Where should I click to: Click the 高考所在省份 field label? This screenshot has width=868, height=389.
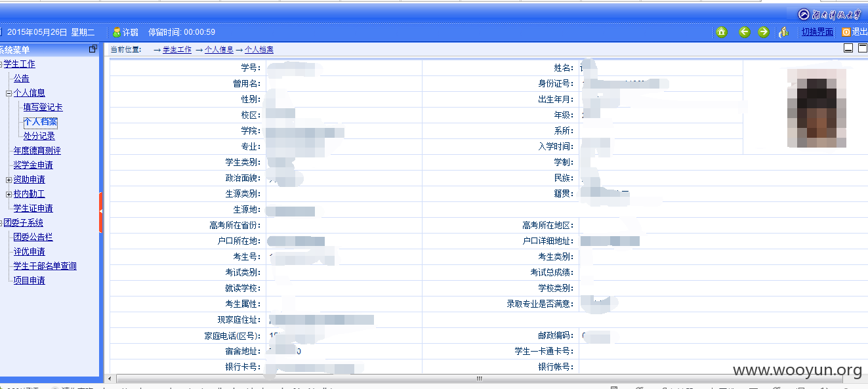click(x=236, y=226)
